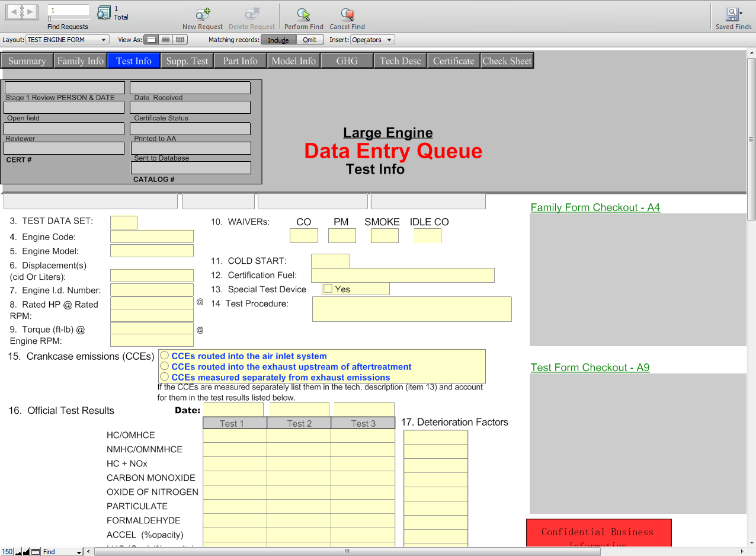Click the Date Received field
The height and width of the screenshot is (556, 756).
pos(190,88)
